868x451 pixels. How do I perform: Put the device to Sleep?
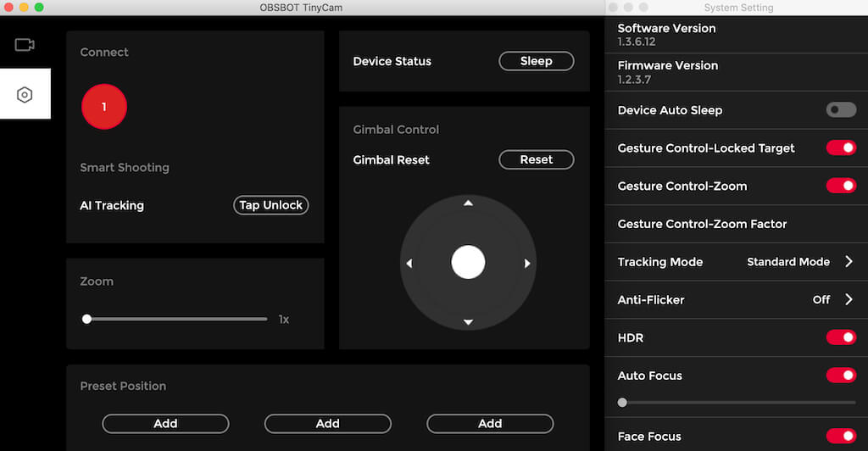537,61
